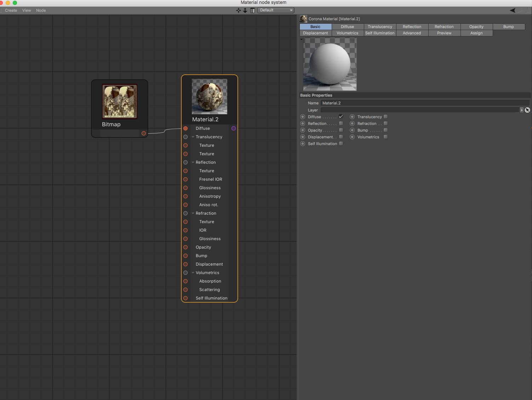Open the Create menu
Image resolution: width=532 pixels, height=400 pixels.
pos(11,10)
